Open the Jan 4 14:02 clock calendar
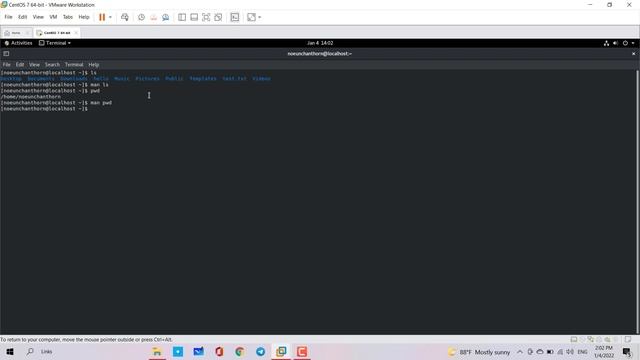 320,43
